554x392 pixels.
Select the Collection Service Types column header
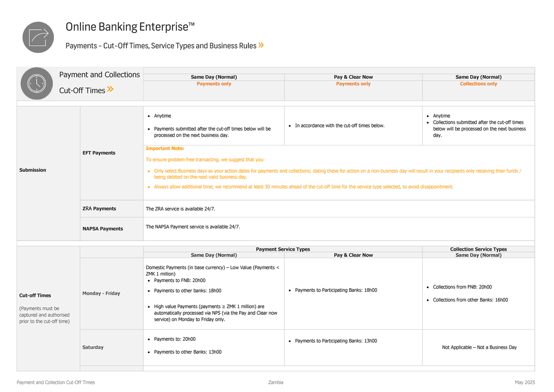(x=478, y=249)
